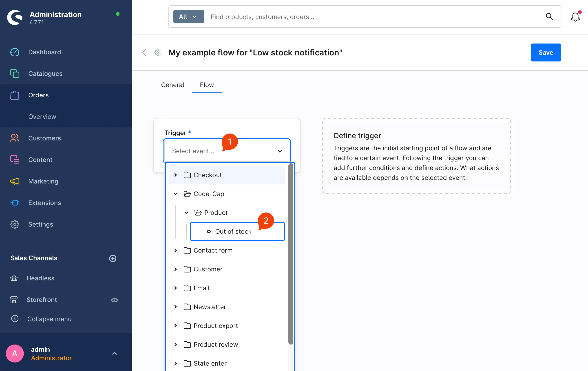Switch to the General tab
Viewport: 588px width, 371px height.
click(172, 85)
